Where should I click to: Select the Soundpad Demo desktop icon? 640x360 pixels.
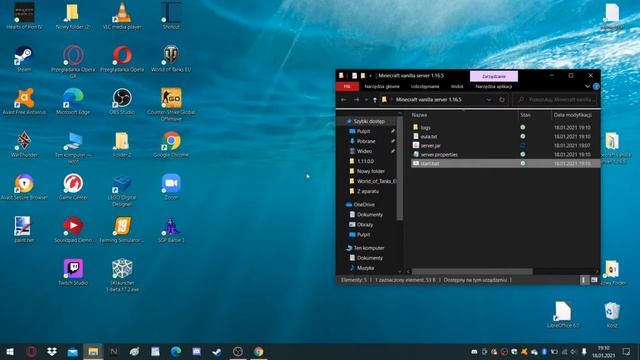click(x=73, y=229)
